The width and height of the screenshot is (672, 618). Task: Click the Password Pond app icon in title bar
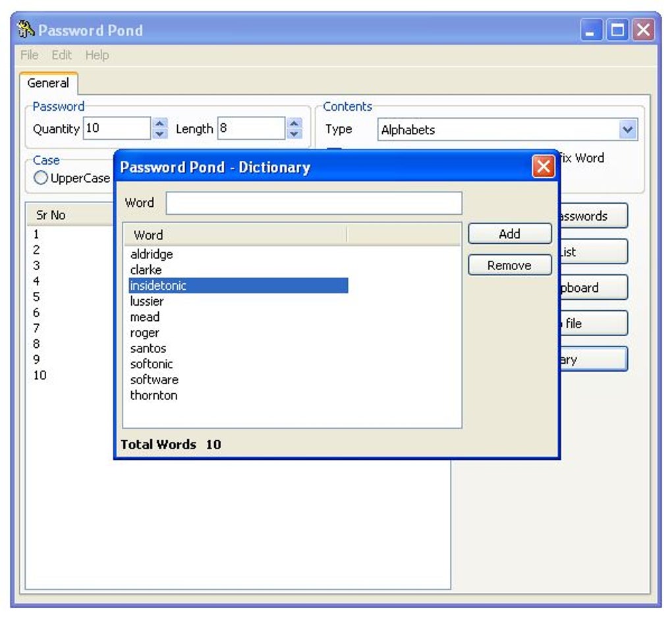pyautogui.click(x=25, y=30)
